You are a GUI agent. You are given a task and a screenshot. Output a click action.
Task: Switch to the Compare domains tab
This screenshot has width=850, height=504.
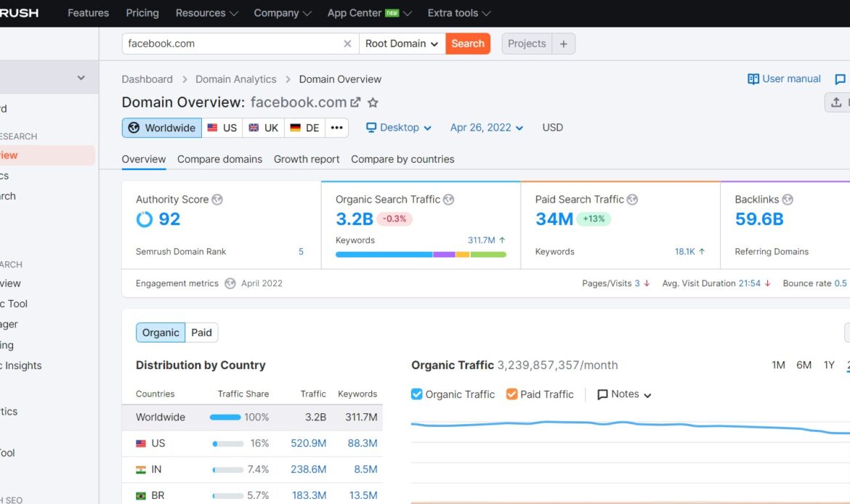219,159
